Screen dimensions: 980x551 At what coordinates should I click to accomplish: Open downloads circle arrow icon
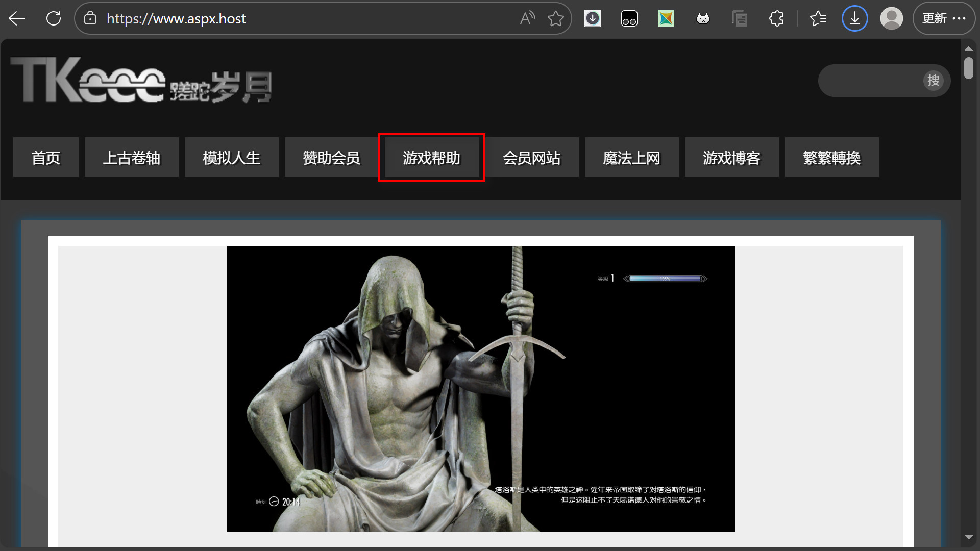point(854,19)
